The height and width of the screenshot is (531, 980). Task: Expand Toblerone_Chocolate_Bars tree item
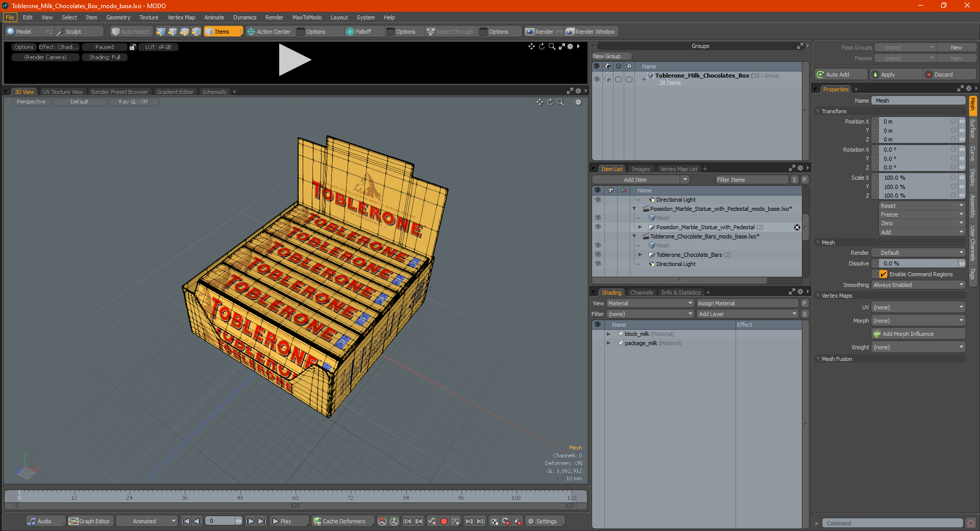point(640,255)
